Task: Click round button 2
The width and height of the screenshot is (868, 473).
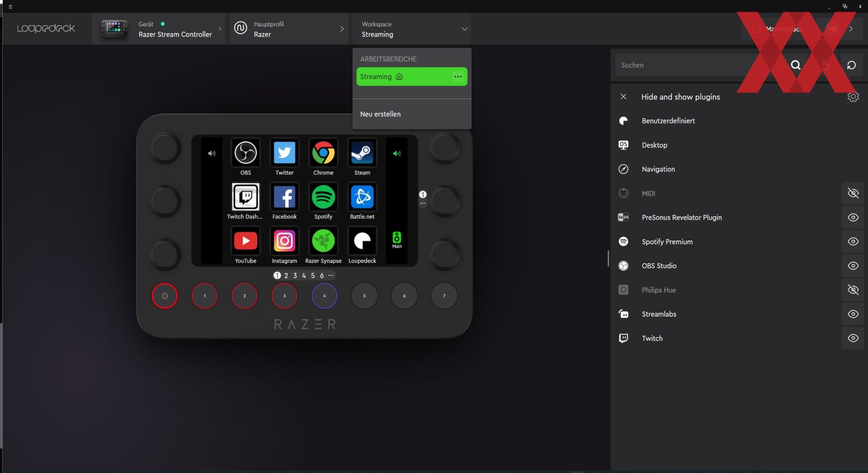Action: [x=245, y=296]
